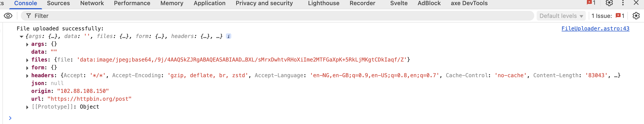Click the red error count badge in top bar

591,3
